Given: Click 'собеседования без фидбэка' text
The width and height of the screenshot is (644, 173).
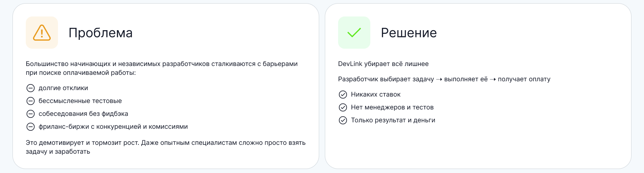Looking at the screenshot, I should click(x=83, y=114).
